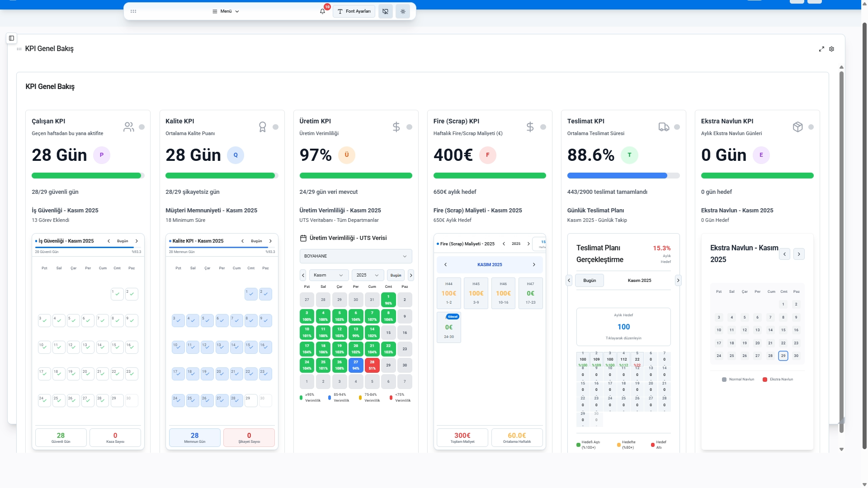Click the blue progress bar under 88.6%

[x=617, y=175]
